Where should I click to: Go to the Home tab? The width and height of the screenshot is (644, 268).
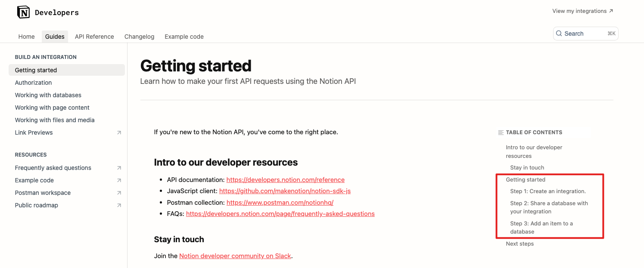(x=26, y=37)
